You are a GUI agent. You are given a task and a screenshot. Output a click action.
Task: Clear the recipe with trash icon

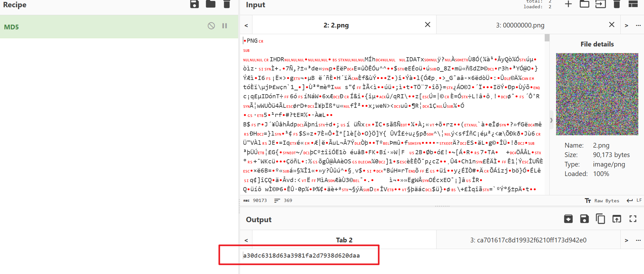tap(227, 4)
